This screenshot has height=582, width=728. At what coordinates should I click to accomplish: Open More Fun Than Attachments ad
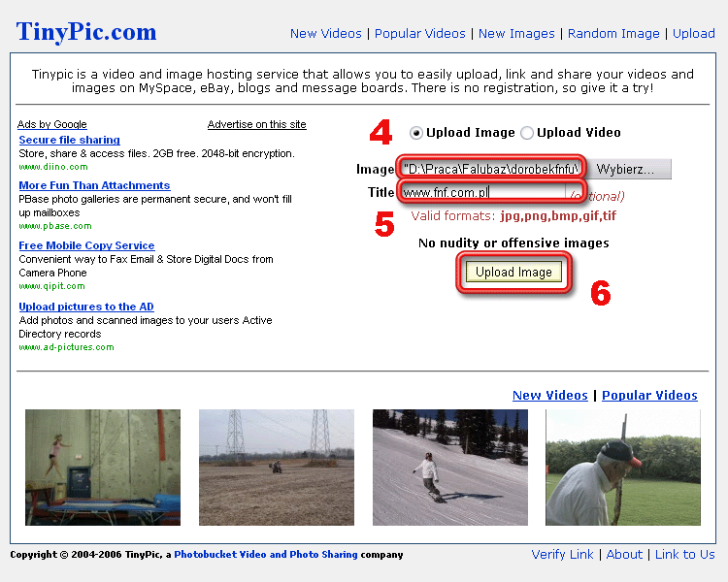tap(95, 185)
